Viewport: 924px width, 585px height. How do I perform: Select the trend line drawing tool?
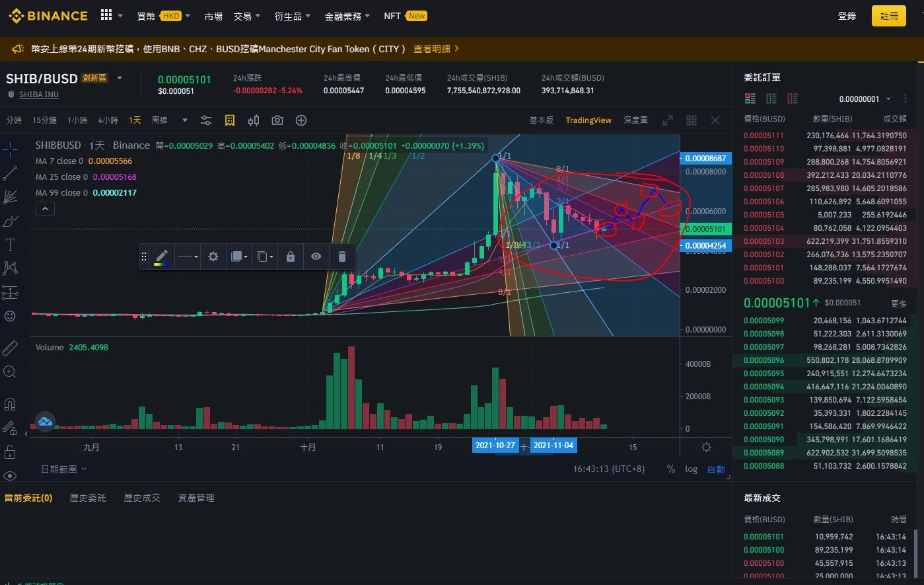pos(10,173)
